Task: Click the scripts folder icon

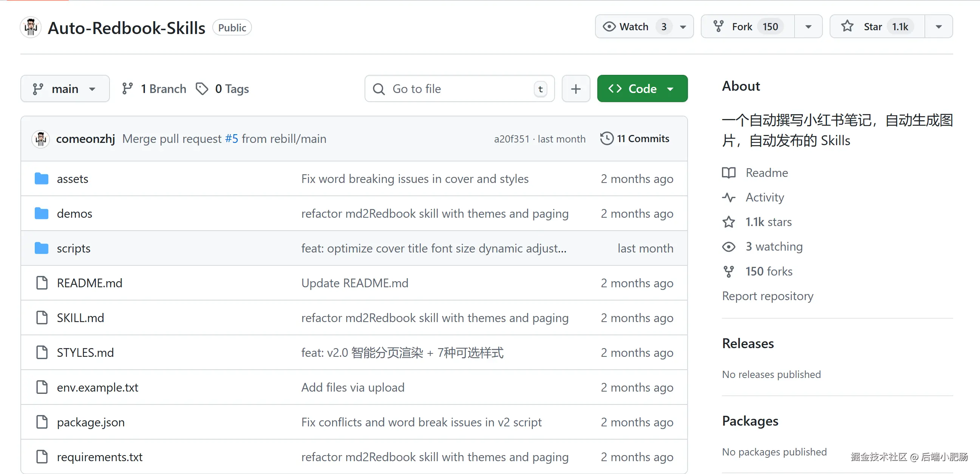Action: click(41, 248)
